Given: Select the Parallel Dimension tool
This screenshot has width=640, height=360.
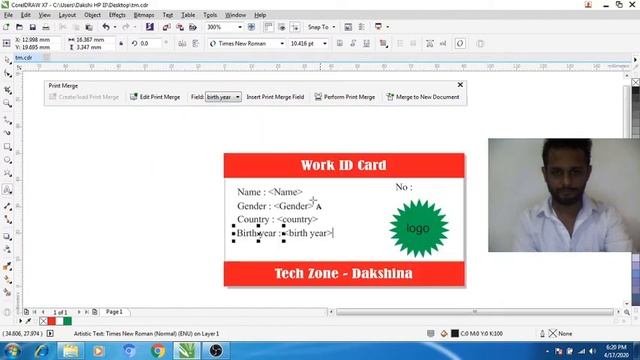Looking at the screenshot, I should (x=7, y=206).
